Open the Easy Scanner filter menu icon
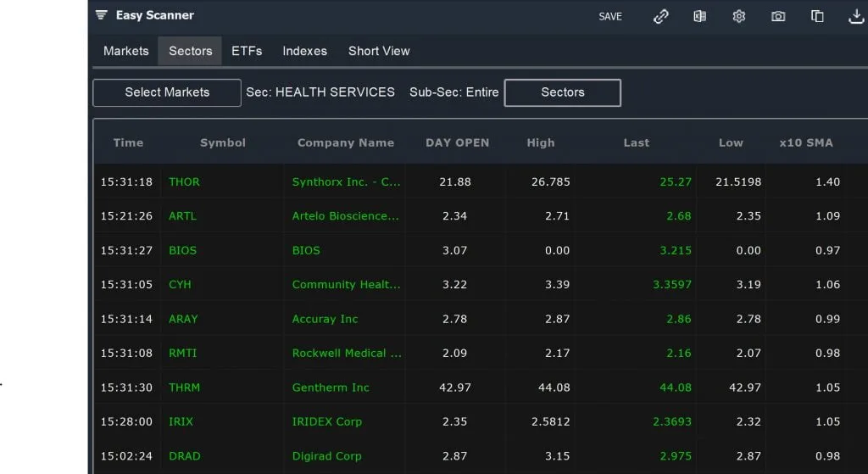The width and height of the screenshot is (868, 474). pos(102,15)
